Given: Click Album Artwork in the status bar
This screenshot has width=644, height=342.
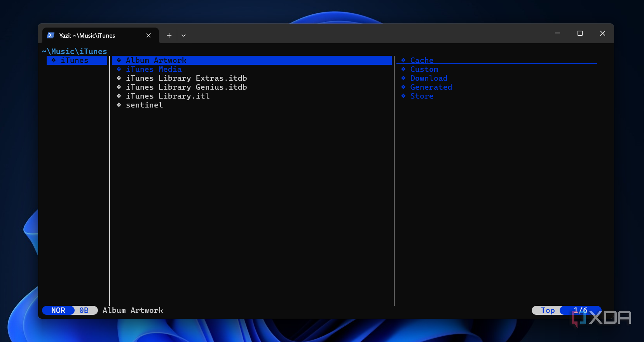Looking at the screenshot, I should pos(133,310).
